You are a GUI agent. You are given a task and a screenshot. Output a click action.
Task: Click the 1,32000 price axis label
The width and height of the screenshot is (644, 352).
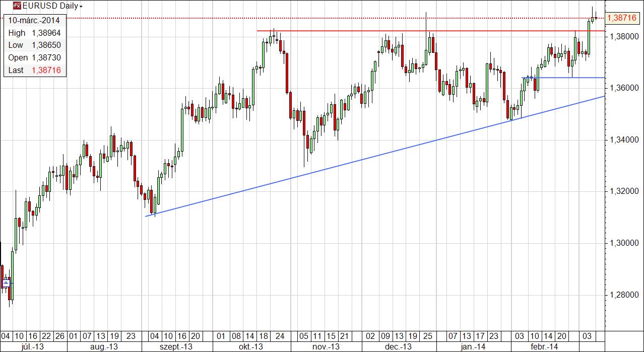coord(623,192)
